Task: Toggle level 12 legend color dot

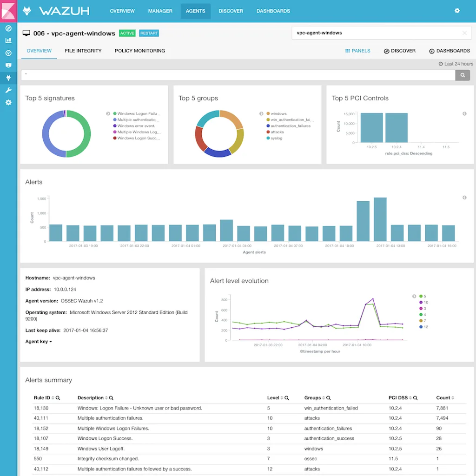Action: (x=421, y=327)
